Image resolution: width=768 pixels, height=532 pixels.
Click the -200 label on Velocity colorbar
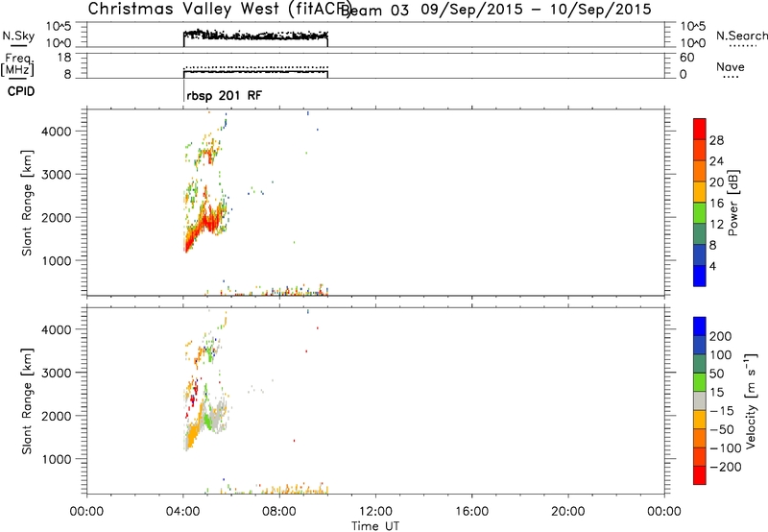(x=725, y=467)
